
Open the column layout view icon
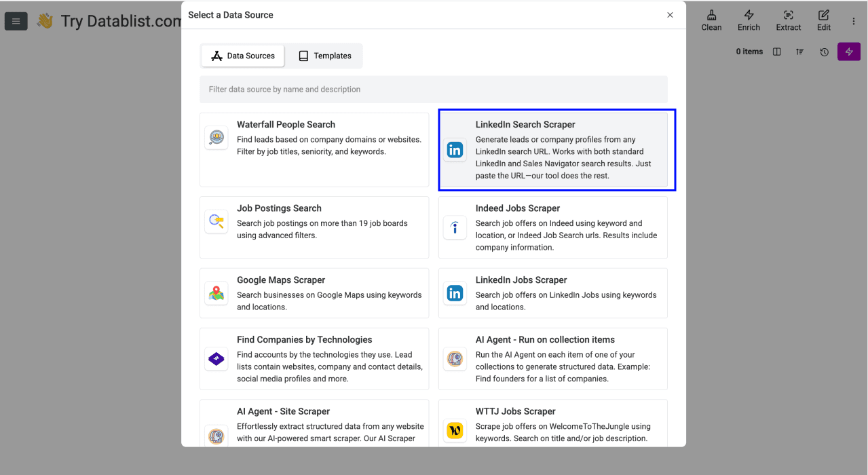pyautogui.click(x=776, y=52)
